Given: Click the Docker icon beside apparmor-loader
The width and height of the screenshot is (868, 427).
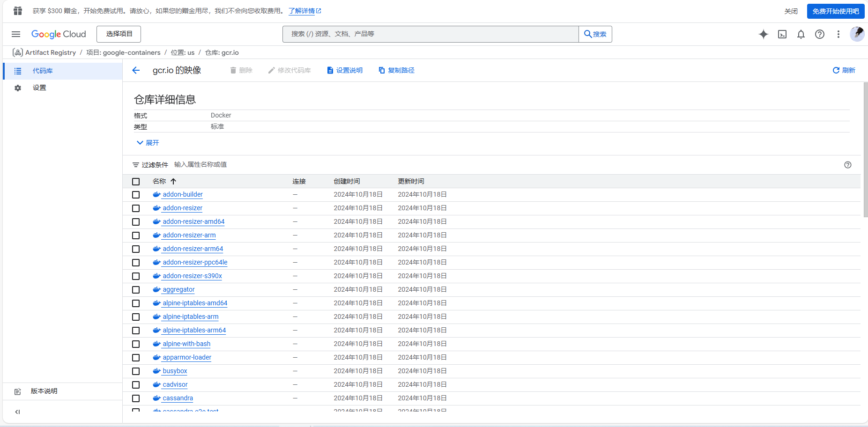Looking at the screenshot, I should pos(157,357).
